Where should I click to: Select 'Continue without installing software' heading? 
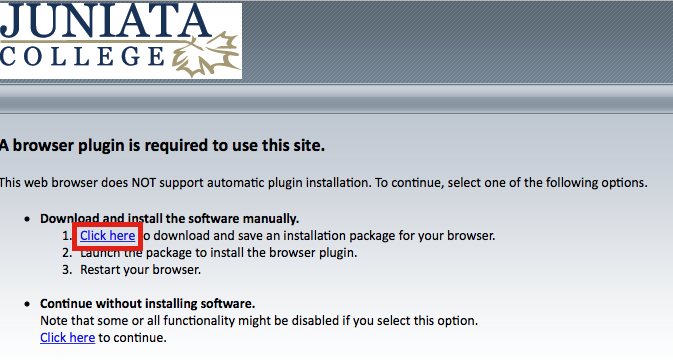(147, 303)
